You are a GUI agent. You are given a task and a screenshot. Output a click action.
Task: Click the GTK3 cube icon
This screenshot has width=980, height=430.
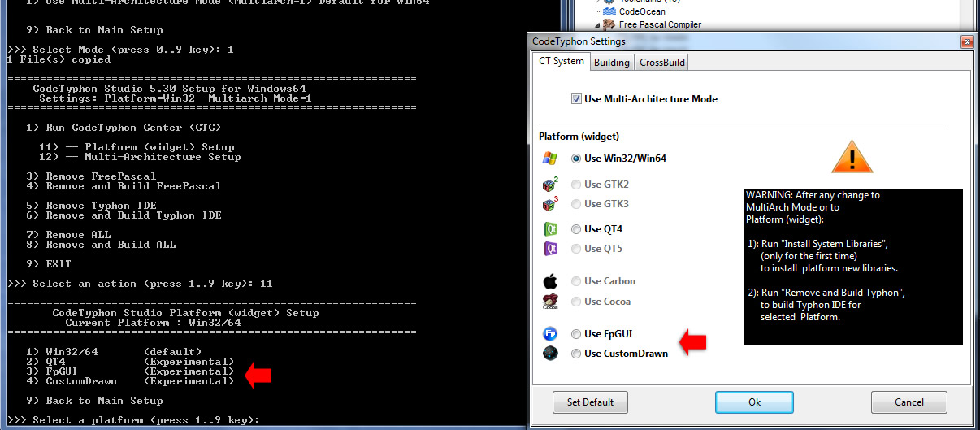click(550, 204)
